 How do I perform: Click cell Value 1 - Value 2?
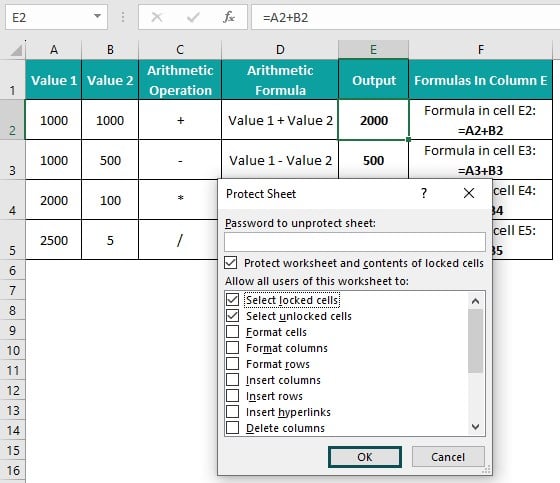[x=280, y=160]
